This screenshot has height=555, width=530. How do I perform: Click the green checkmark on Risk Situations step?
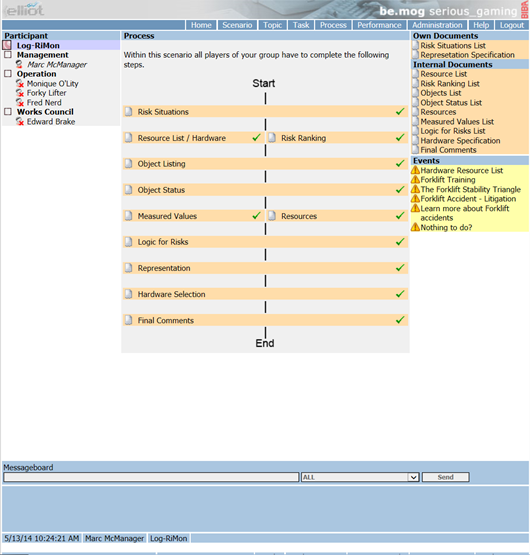pyautogui.click(x=400, y=111)
